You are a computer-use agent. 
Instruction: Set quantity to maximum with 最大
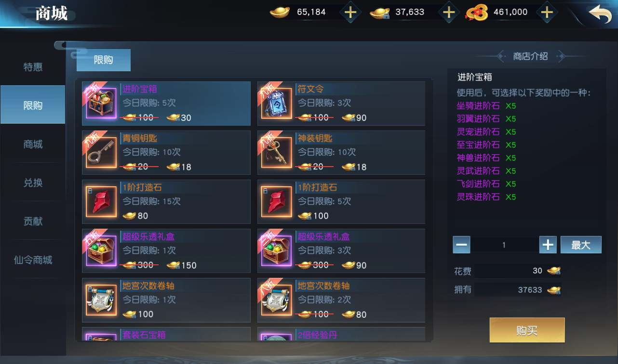(581, 245)
